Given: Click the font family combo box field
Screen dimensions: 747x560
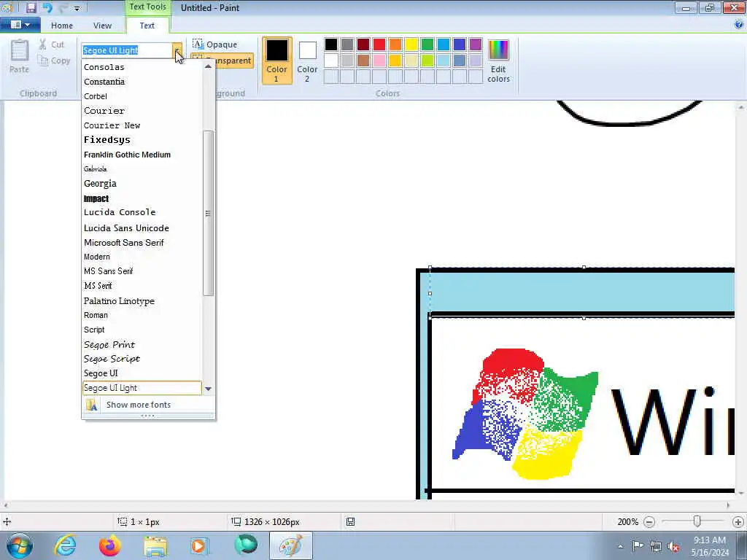Looking at the screenshot, I should click(127, 50).
